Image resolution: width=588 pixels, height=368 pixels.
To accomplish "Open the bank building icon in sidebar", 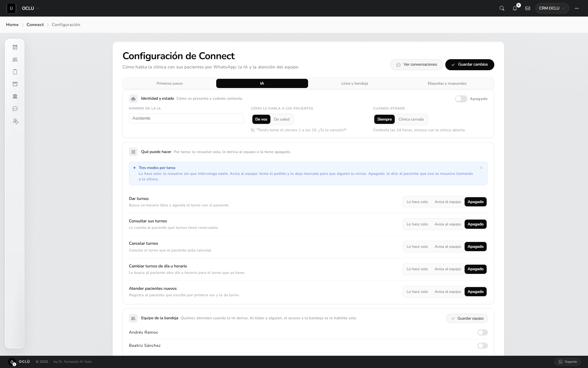I will click(x=15, y=96).
